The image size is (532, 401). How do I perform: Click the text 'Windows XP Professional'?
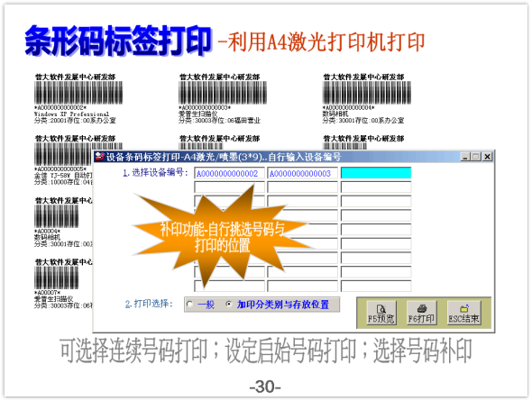point(71,114)
